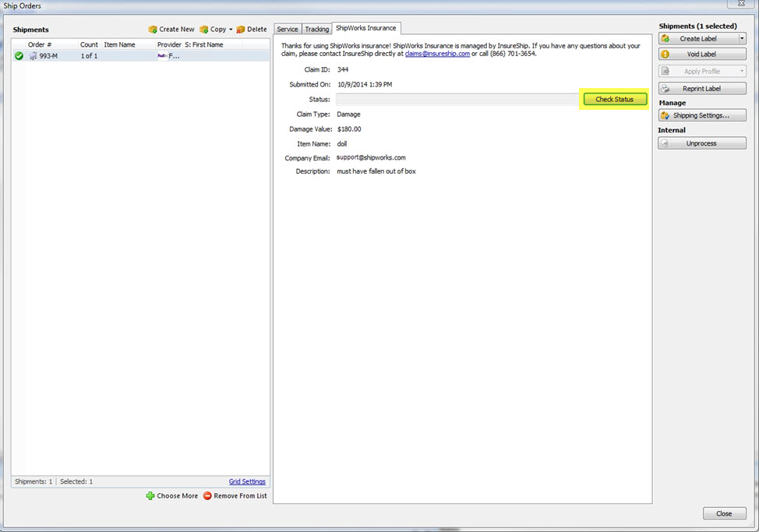Sort by the Item Name column header

click(x=119, y=44)
